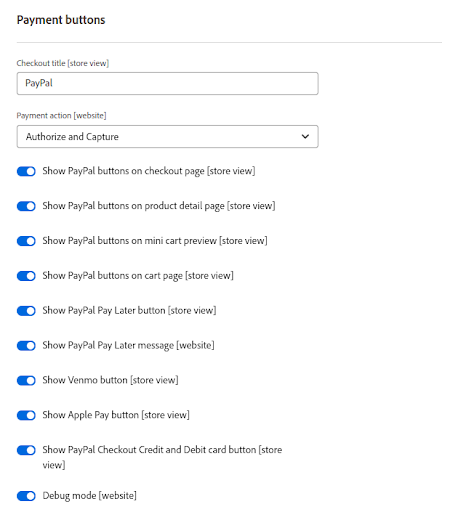Click the Debug mode [website] label text
458x512 pixels.
[x=89, y=496]
